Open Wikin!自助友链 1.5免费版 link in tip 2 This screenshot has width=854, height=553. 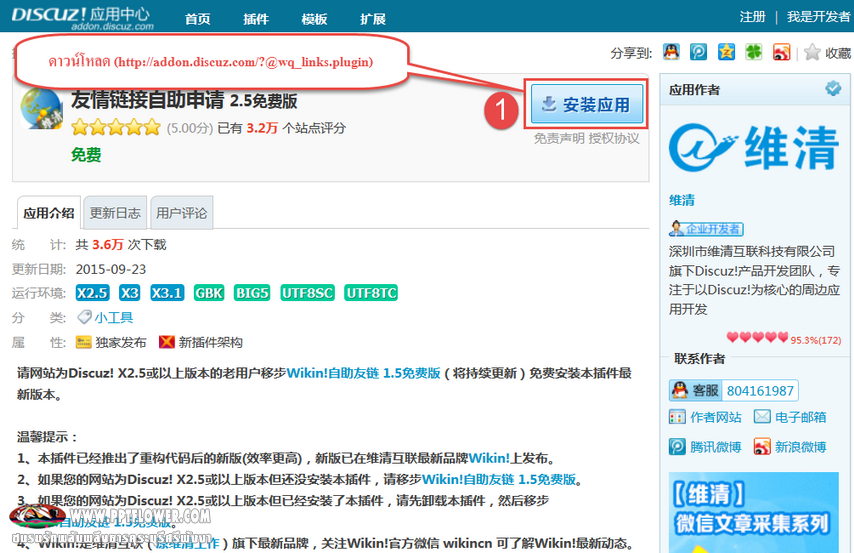click(x=499, y=479)
